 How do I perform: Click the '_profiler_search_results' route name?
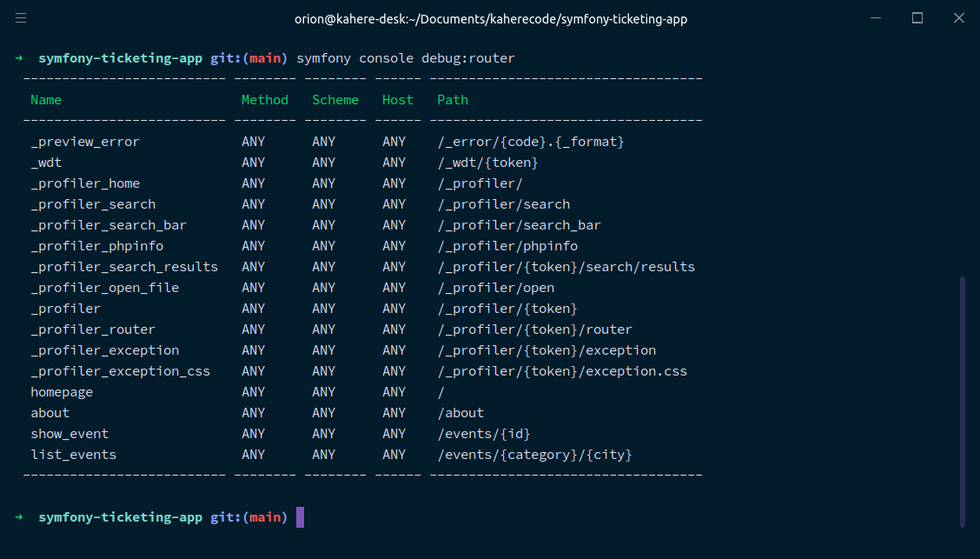[x=124, y=267]
